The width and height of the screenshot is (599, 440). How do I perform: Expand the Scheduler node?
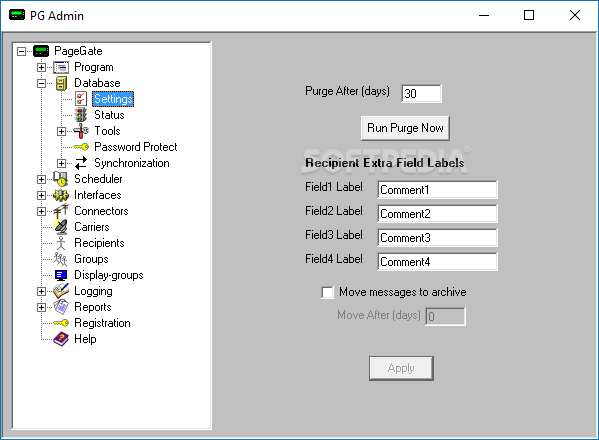(41, 179)
